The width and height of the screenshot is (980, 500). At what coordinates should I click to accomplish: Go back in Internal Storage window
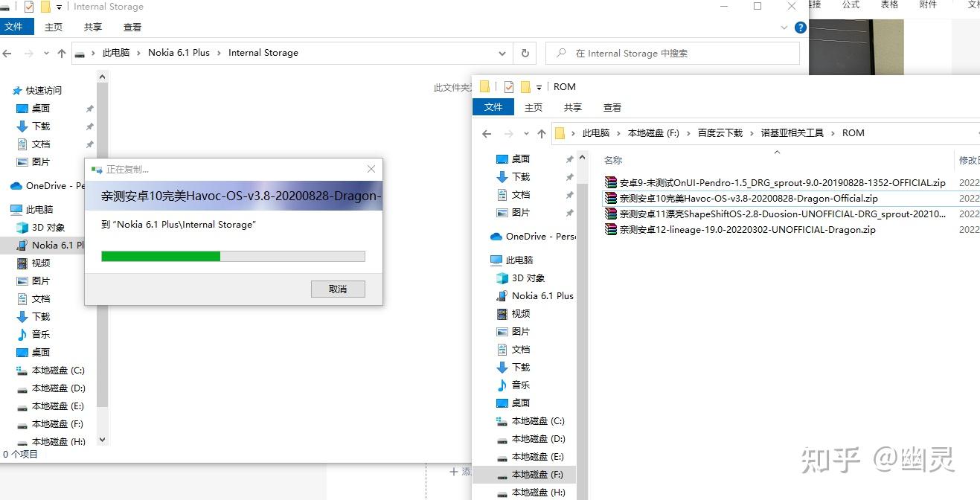click(x=7, y=54)
